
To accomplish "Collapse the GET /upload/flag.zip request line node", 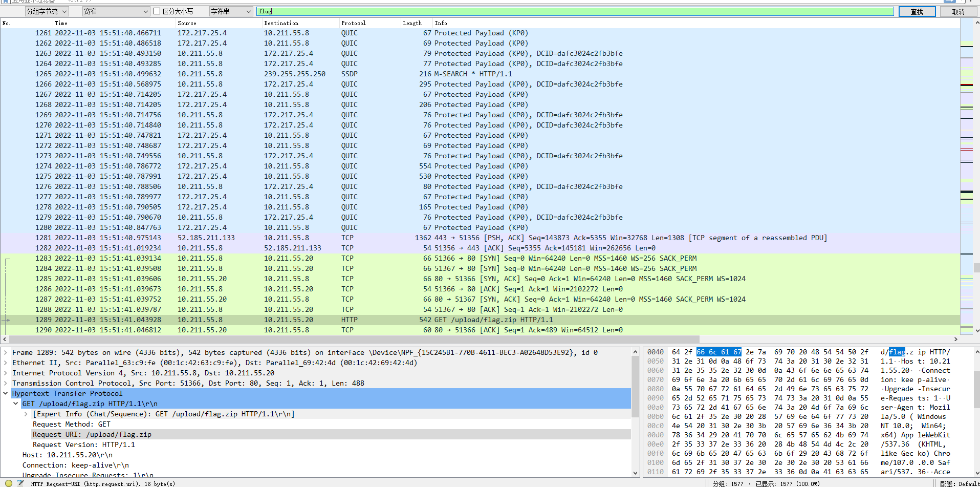I will (x=16, y=404).
